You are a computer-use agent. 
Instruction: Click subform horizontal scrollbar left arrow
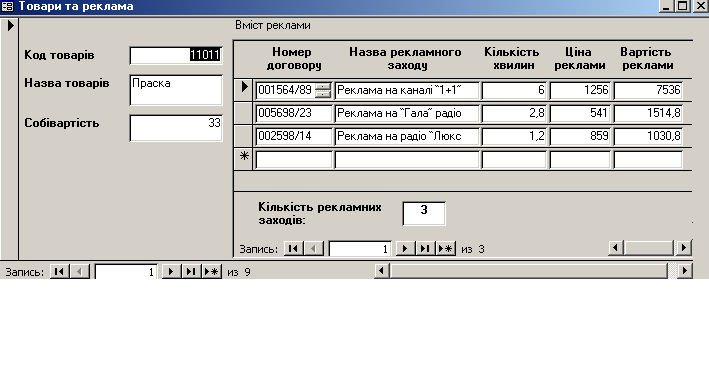[615, 247]
